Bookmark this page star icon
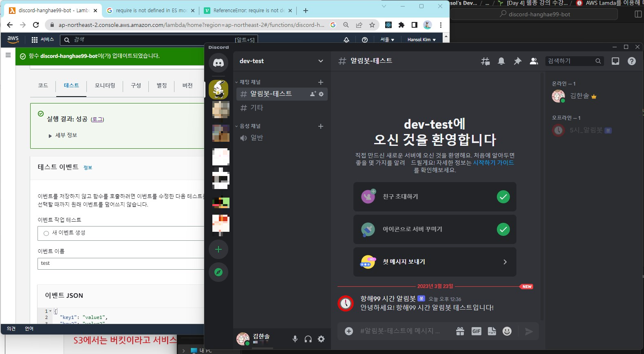This screenshot has height=354, width=644. (372, 25)
